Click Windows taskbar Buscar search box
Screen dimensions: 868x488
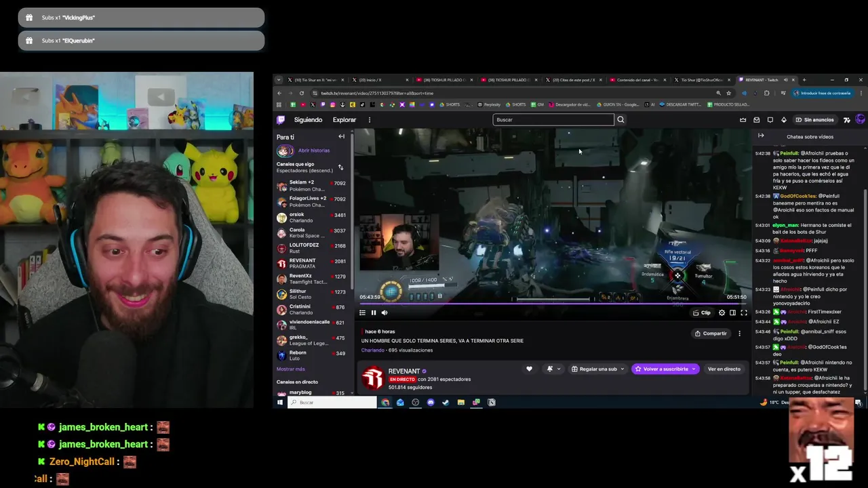coord(332,403)
